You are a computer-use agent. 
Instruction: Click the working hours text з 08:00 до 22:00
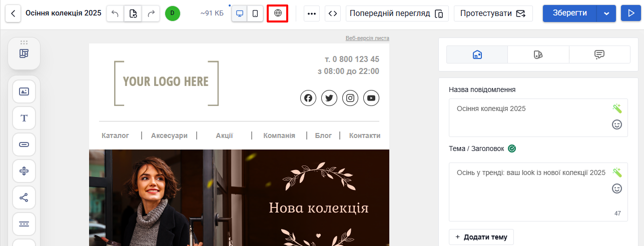point(348,71)
